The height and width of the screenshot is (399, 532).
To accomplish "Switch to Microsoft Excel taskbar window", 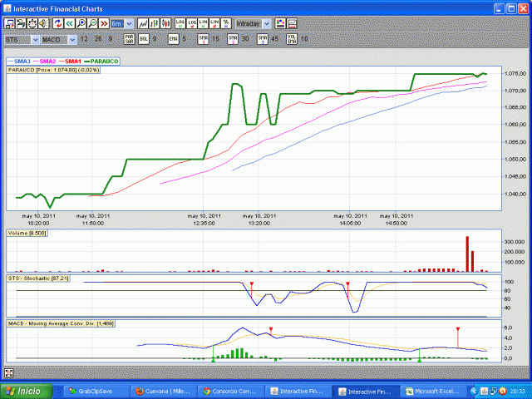I will [x=431, y=391].
